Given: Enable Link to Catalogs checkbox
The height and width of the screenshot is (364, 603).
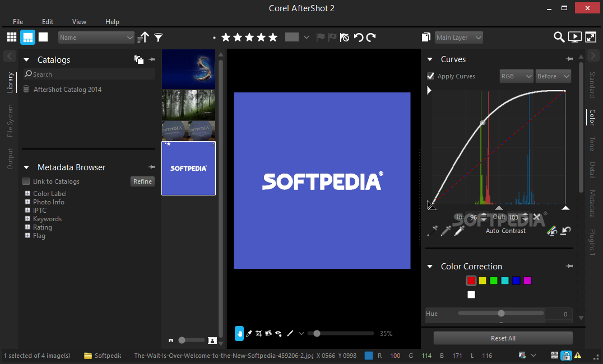Looking at the screenshot, I should (26, 181).
